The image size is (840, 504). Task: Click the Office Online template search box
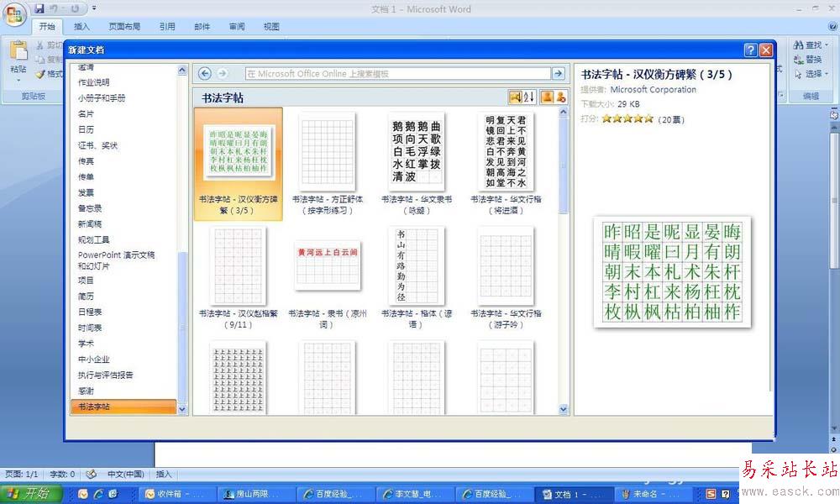pyautogui.click(x=398, y=73)
